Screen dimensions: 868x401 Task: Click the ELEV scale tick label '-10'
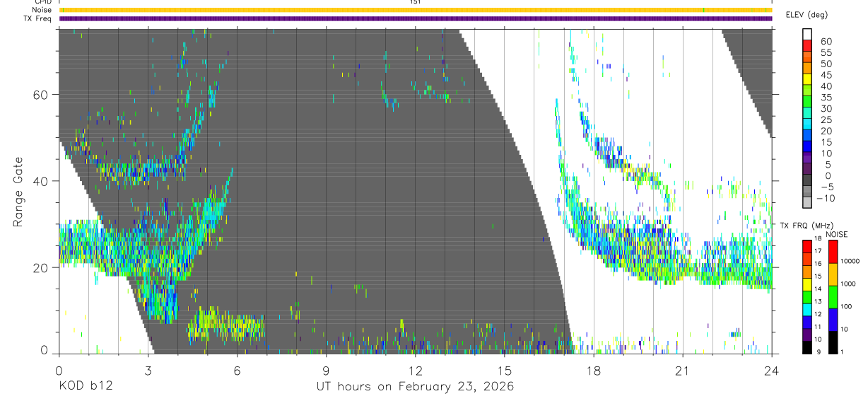point(826,199)
